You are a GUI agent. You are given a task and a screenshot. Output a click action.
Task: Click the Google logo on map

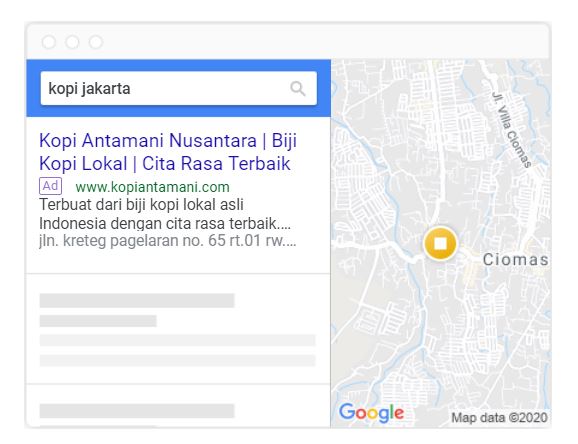[x=371, y=413]
